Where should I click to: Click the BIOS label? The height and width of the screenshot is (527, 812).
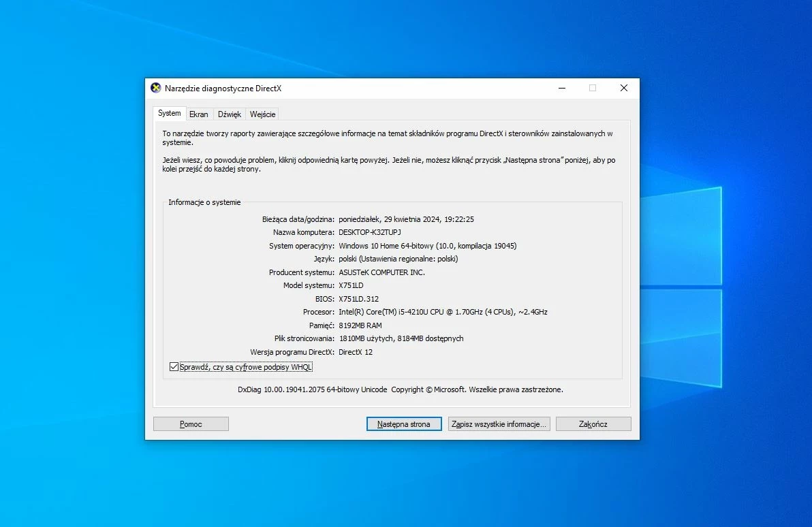click(325, 299)
